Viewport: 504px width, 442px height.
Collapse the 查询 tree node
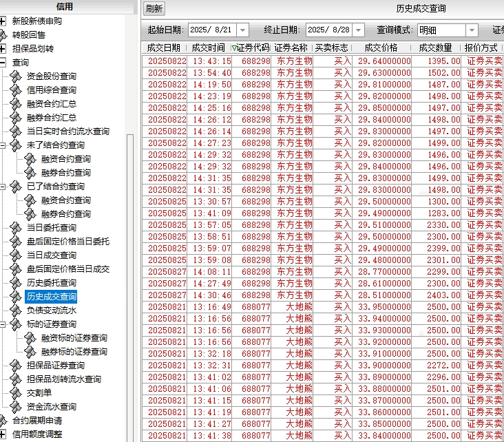coord(3,63)
